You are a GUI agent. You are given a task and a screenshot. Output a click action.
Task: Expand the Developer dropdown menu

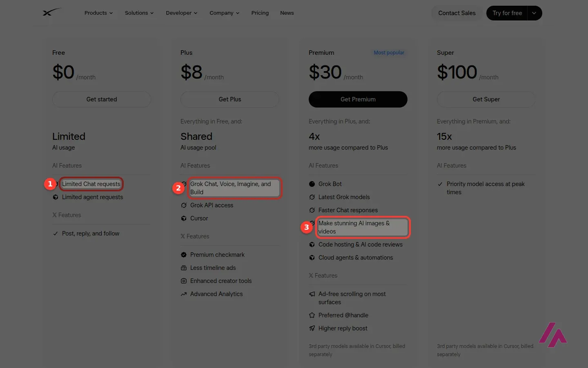click(x=181, y=13)
